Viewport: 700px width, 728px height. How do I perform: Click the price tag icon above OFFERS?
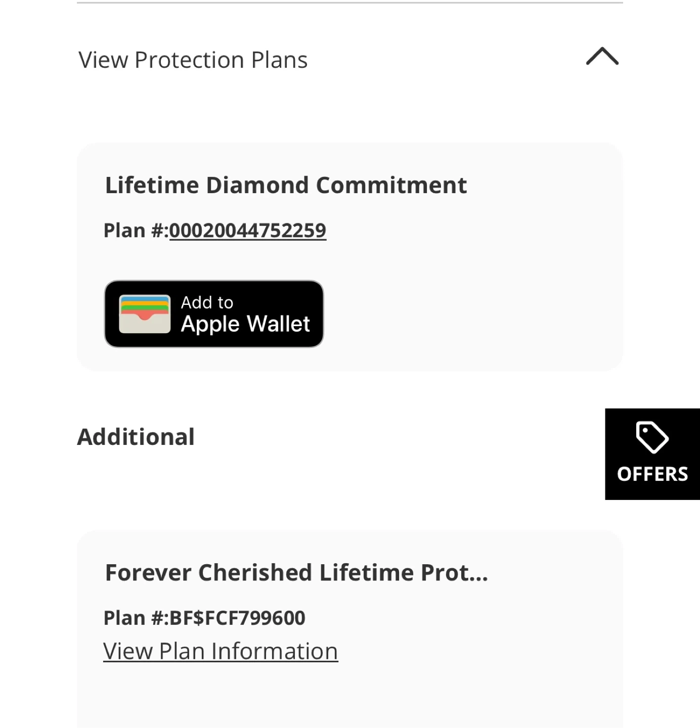tap(652, 437)
